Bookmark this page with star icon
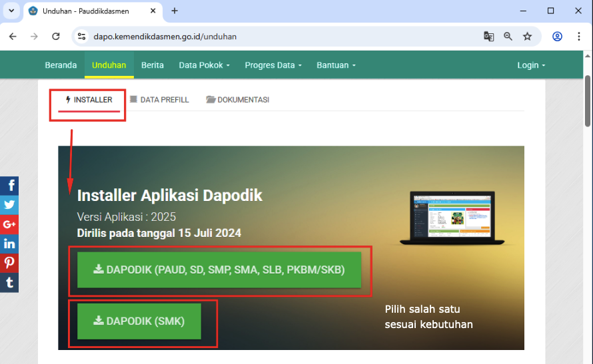 (527, 37)
